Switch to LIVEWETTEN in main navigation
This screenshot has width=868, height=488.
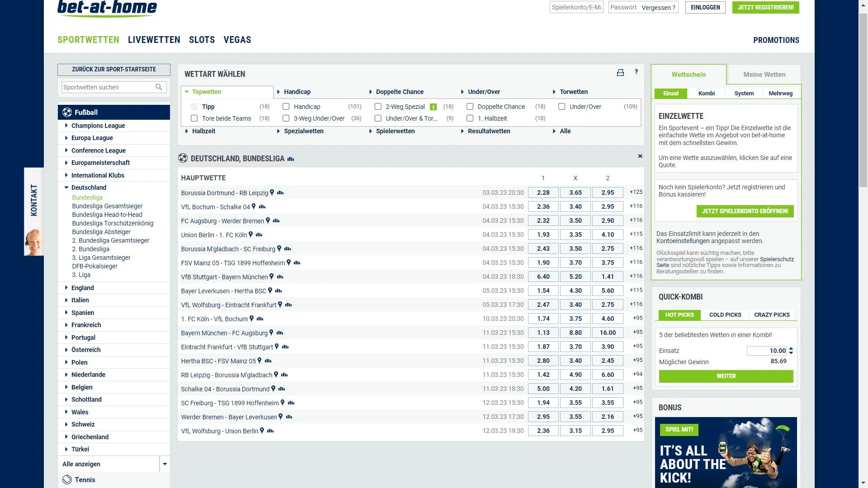154,40
